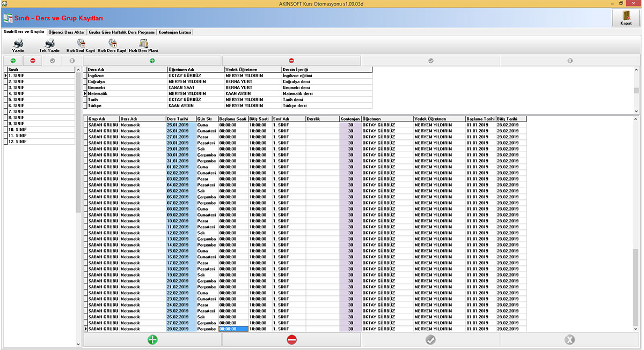The height and width of the screenshot is (350, 644).
Task: Go to the Kontenjan Listesi tab
Action: (175, 32)
